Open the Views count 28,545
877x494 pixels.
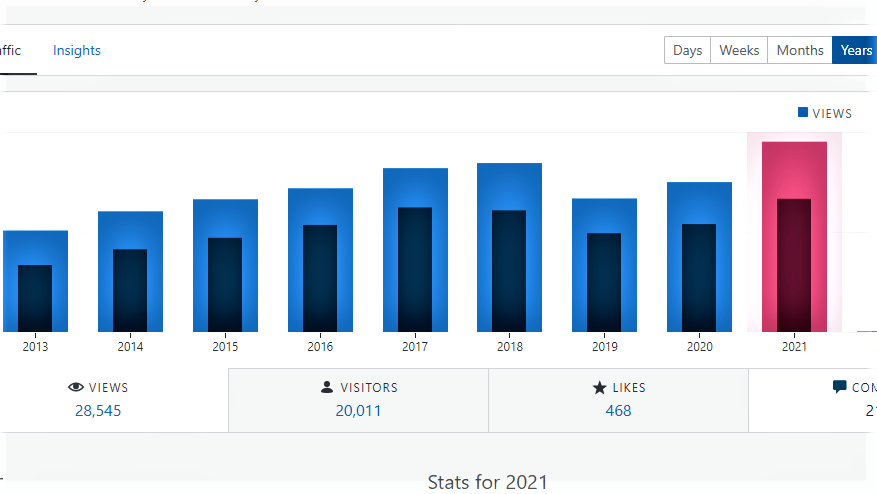pyautogui.click(x=98, y=410)
